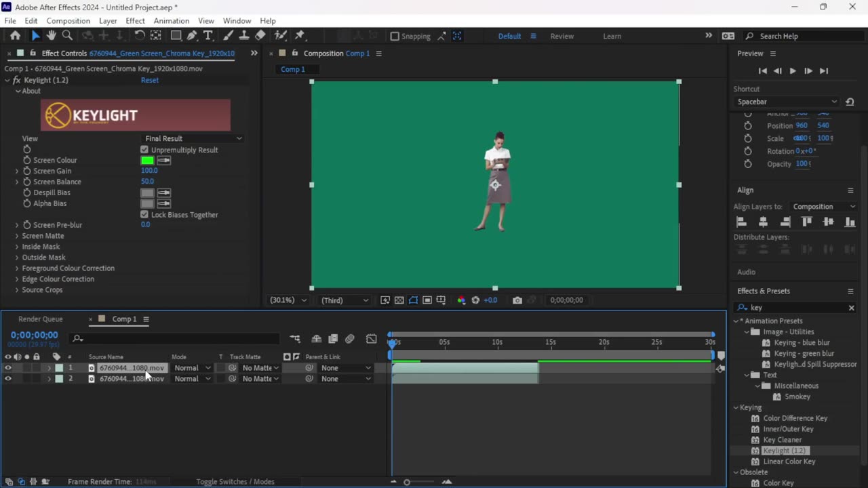Viewport: 868px width, 488px height.
Task: Toggle Keylight fx effect switch
Action: click(17, 80)
